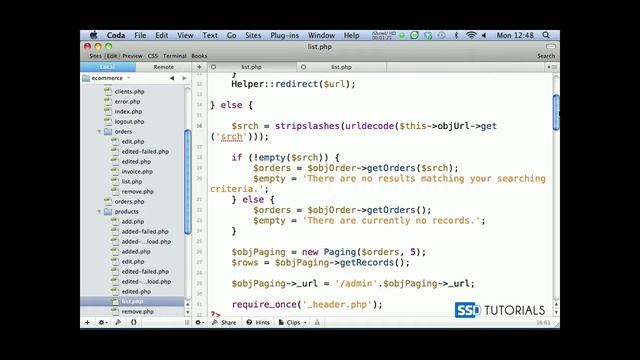The image size is (640, 360).
Task: Open the Clips dropdown
Action: [293, 322]
